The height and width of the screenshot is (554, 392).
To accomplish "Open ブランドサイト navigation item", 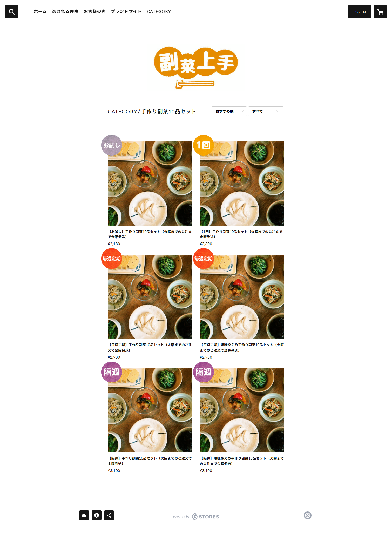I will pos(126,12).
